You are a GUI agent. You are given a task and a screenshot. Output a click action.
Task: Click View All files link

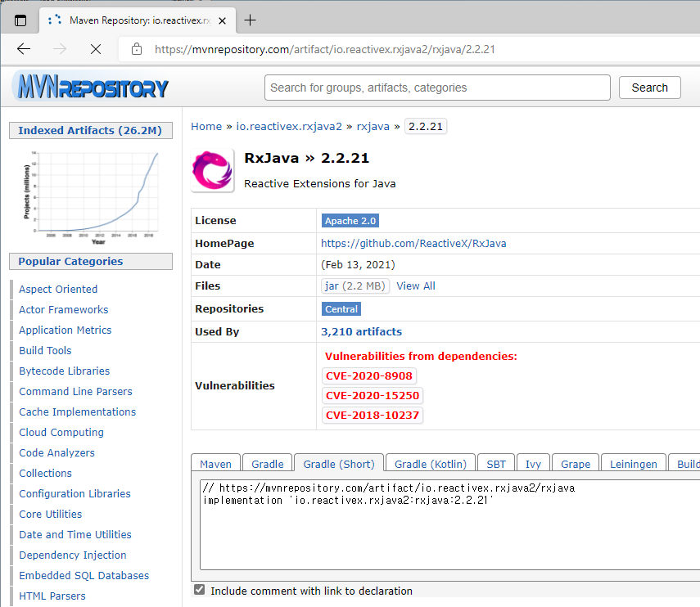point(416,286)
